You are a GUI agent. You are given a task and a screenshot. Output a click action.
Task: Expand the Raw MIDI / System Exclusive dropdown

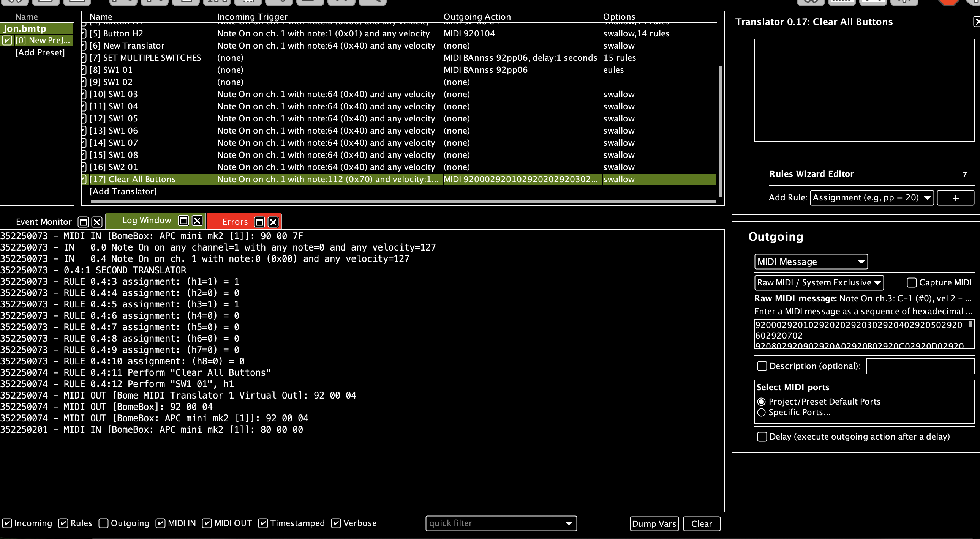[x=819, y=283]
